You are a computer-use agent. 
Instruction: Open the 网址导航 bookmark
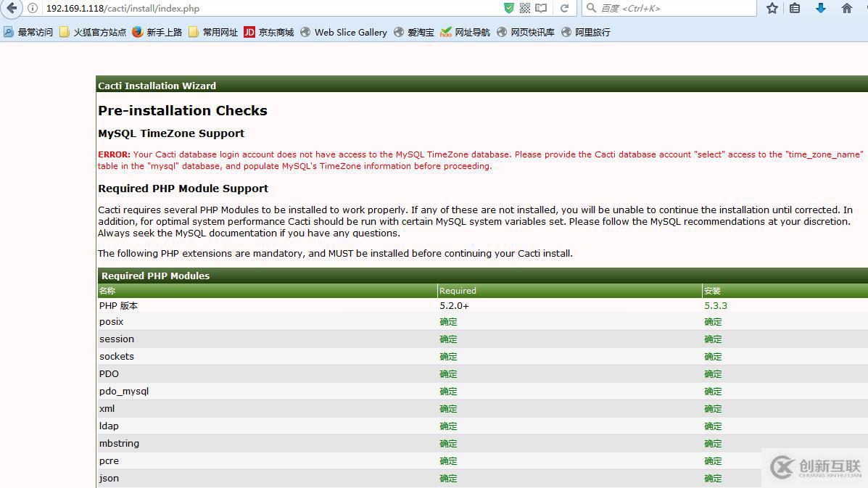(x=465, y=32)
